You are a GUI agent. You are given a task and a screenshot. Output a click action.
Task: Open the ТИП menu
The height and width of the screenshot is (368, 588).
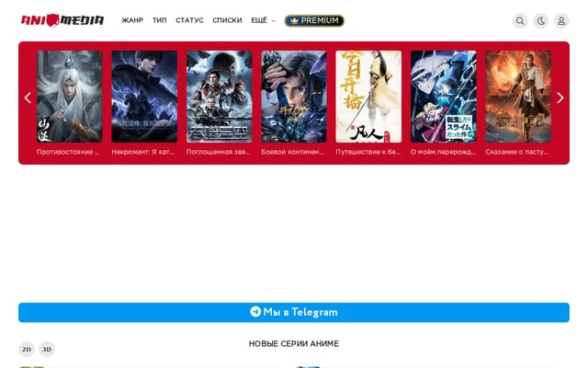tap(159, 20)
